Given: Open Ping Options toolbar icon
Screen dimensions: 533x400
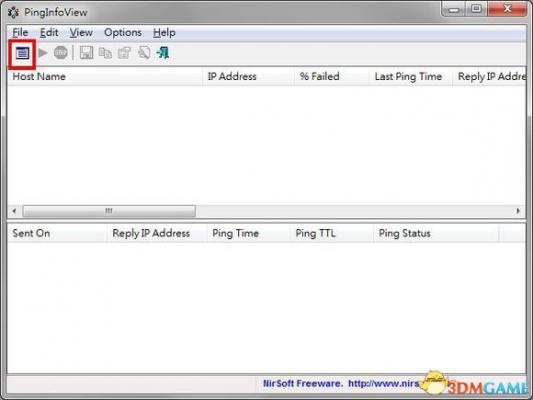Looking at the screenshot, I should pos(22,53).
